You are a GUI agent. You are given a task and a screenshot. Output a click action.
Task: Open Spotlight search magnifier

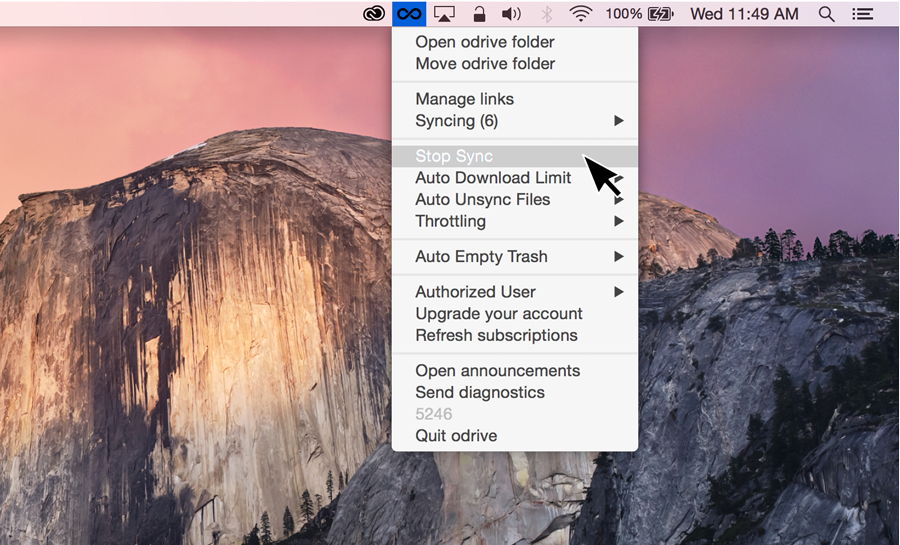(827, 14)
